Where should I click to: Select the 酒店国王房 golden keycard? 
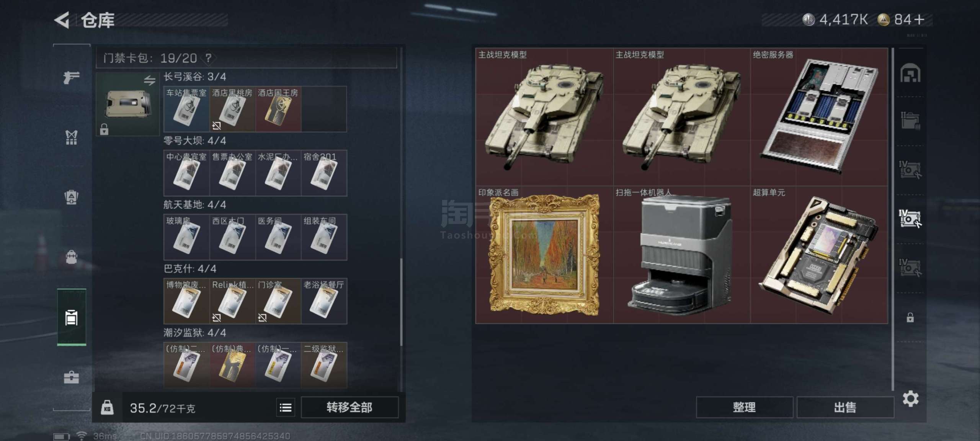[278, 109]
